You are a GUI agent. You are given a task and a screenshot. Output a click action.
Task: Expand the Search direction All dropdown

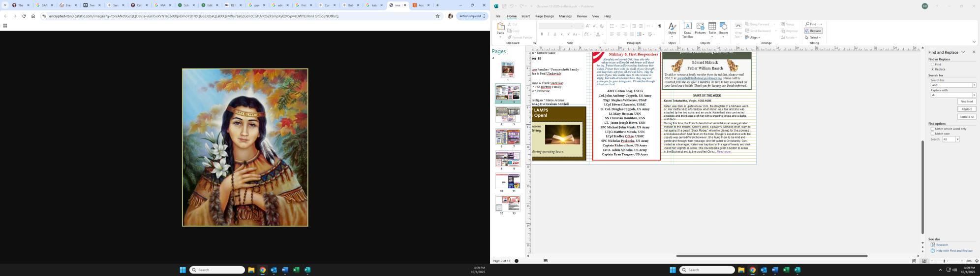tap(957, 139)
